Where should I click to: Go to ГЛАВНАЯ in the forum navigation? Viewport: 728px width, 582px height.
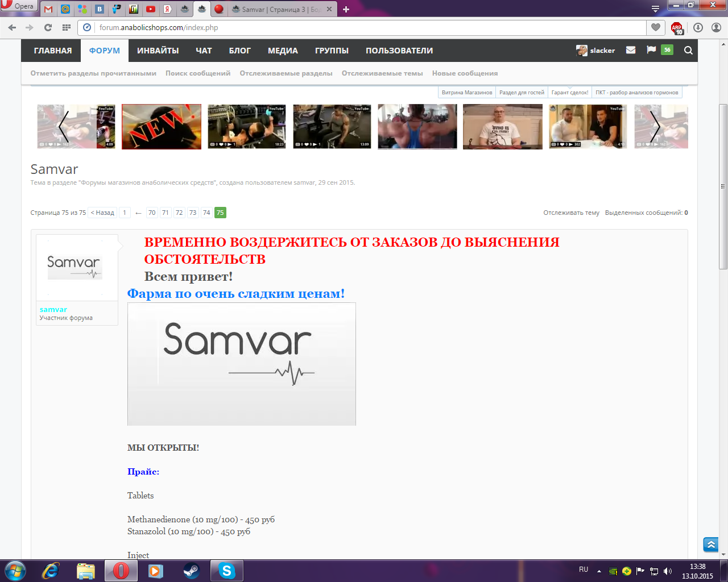pos(53,51)
